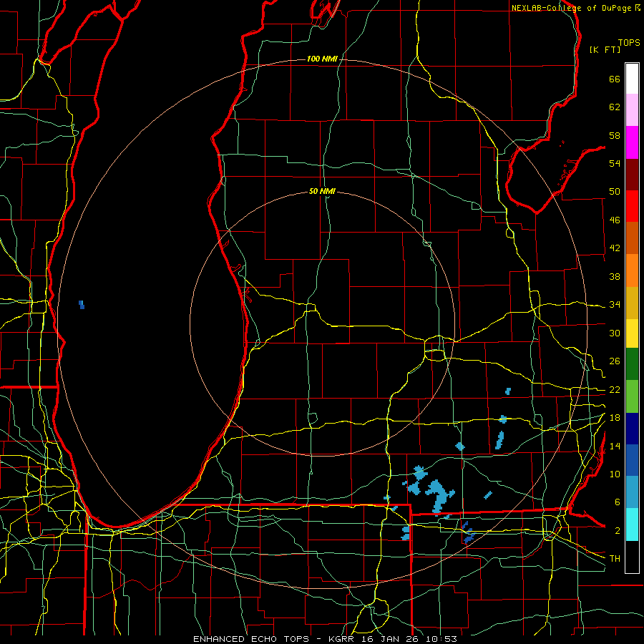Image resolution: width=644 pixels, height=644 pixels.
Task: Click the 6 value on the legend
Action: pyautogui.click(x=617, y=502)
